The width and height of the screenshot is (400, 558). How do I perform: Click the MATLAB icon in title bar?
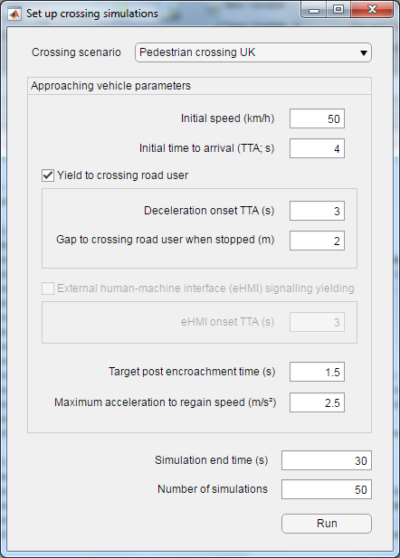coord(14,14)
